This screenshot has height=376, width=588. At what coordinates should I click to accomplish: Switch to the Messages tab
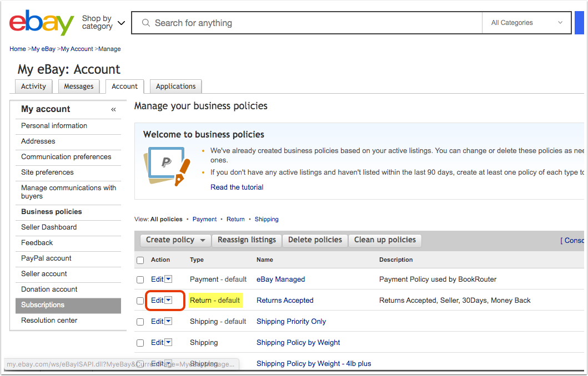tap(79, 87)
